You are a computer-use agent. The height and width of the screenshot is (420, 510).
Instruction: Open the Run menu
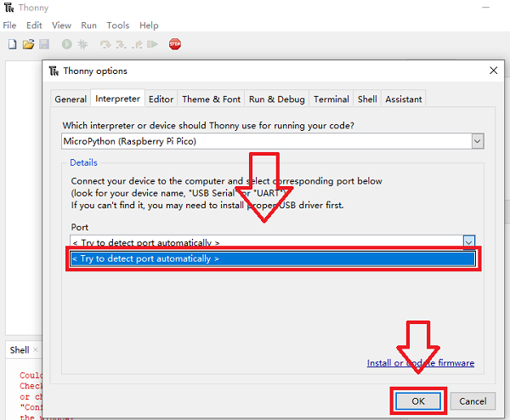pyautogui.click(x=88, y=26)
